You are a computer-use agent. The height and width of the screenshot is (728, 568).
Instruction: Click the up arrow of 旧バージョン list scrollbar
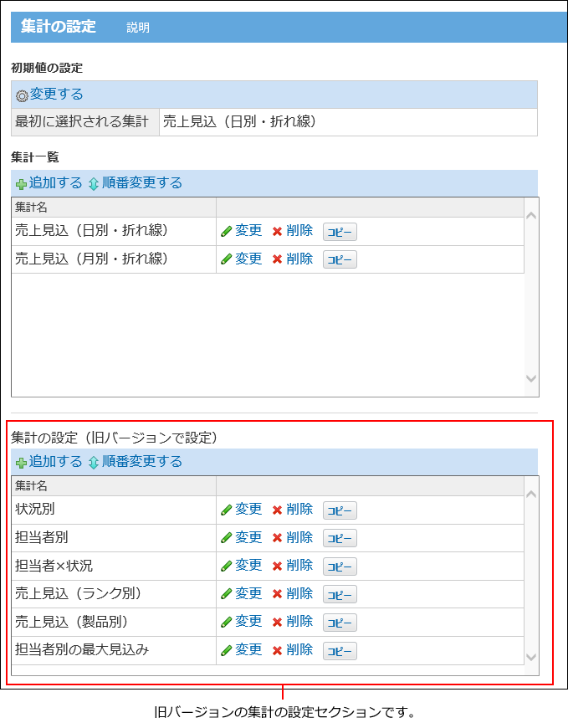tap(531, 494)
